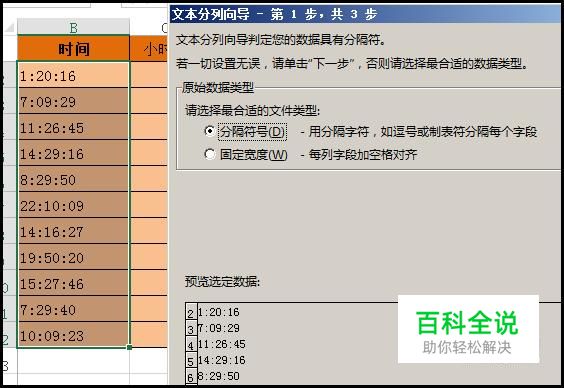Click preview row 5 value 14:29:16
This screenshot has height=388, width=564.
[222, 360]
